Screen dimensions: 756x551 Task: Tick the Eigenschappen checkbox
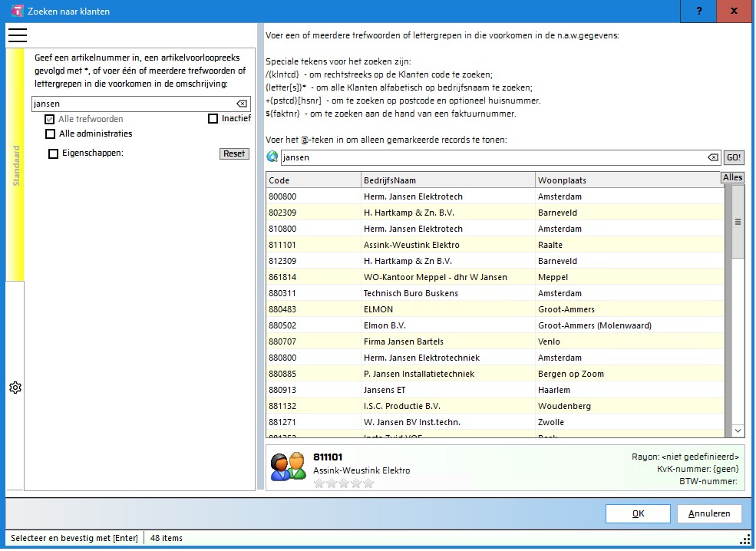pyautogui.click(x=54, y=153)
